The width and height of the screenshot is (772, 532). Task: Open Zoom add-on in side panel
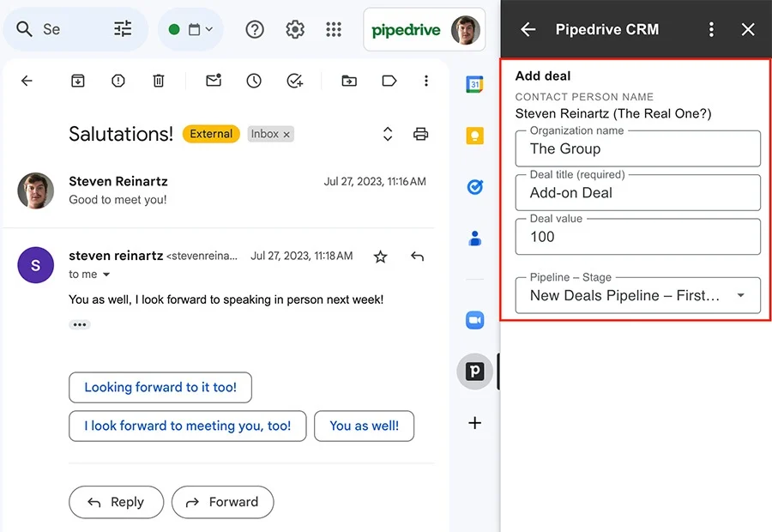(474, 320)
